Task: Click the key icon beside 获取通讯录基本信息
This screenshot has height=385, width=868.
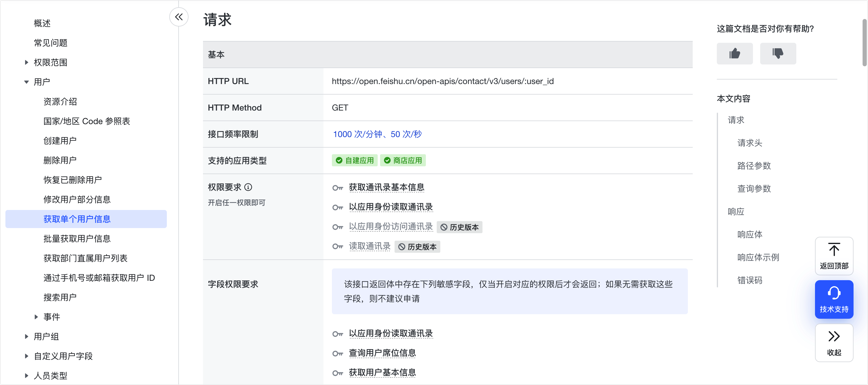Action: (338, 188)
